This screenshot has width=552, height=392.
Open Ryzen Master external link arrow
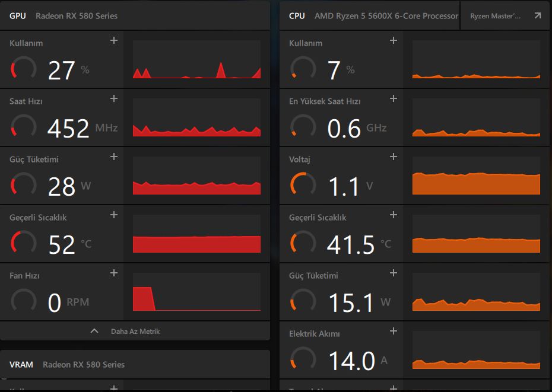(537, 16)
